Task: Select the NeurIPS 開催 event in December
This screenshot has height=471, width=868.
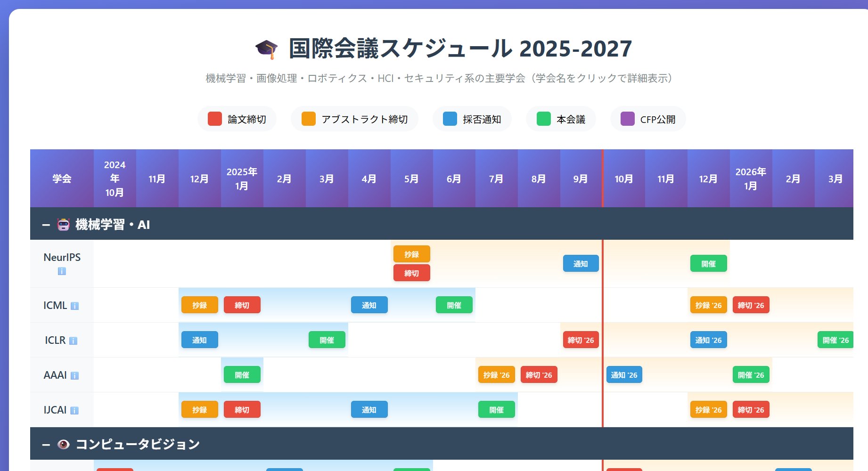Action: 708,264
